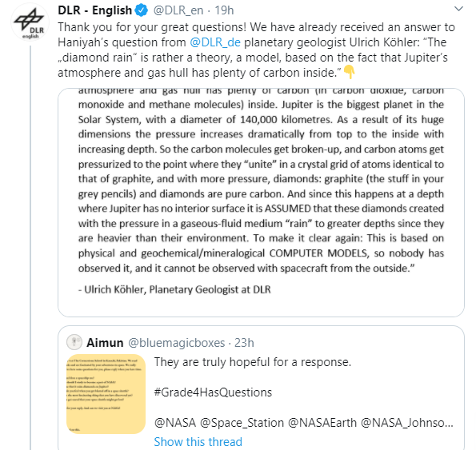Open the @NASA mention

(x=175, y=423)
